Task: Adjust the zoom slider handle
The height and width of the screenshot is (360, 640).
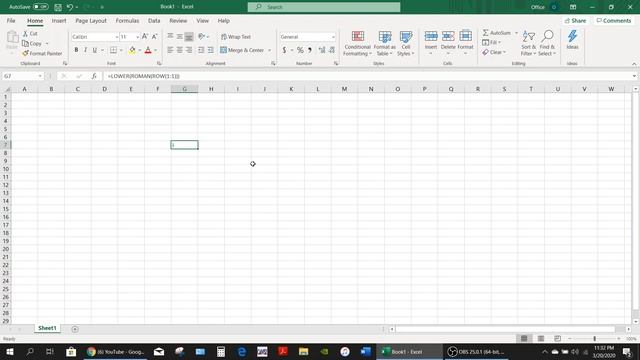Action: tap(595, 339)
